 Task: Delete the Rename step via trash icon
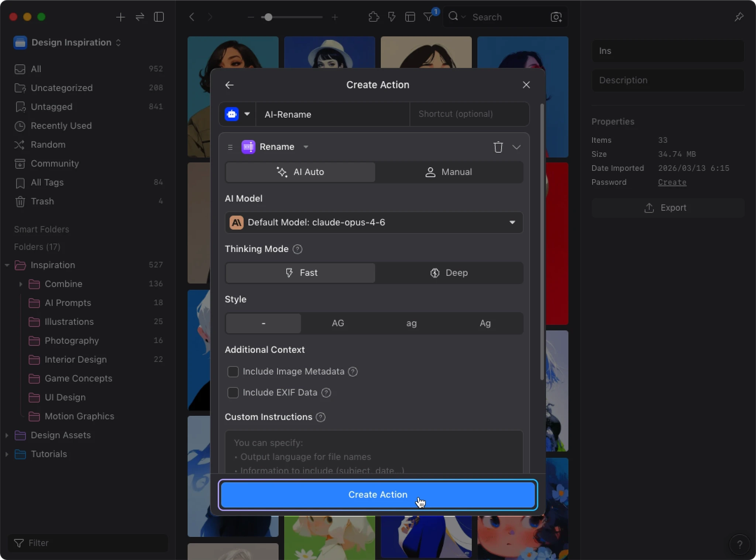(x=498, y=147)
